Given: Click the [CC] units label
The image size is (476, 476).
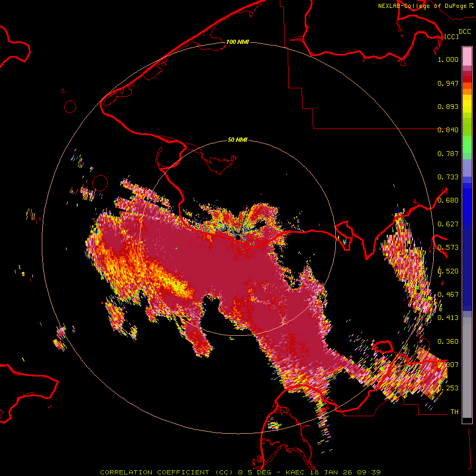Looking at the screenshot, I should [451, 36].
